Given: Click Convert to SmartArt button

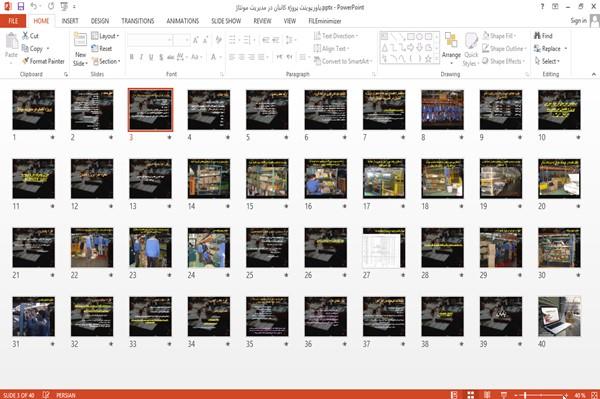Looking at the screenshot, I should (343, 61).
